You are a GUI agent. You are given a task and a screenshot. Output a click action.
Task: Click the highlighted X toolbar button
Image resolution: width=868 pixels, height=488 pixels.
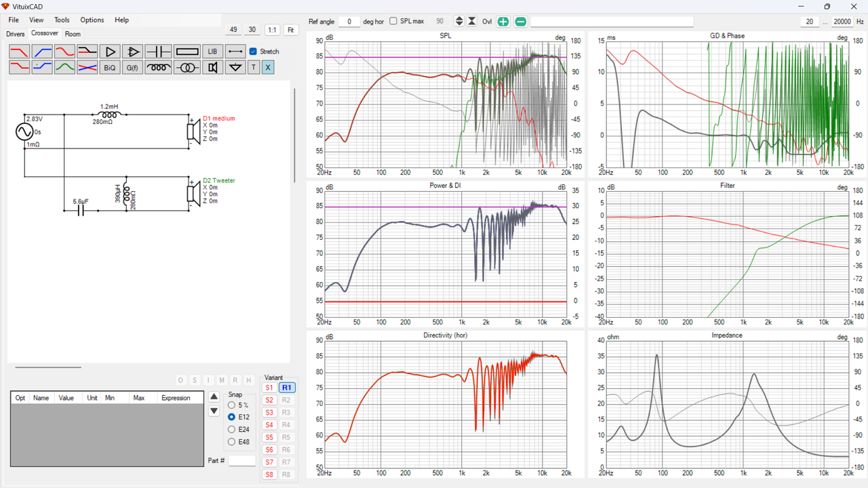click(x=268, y=67)
